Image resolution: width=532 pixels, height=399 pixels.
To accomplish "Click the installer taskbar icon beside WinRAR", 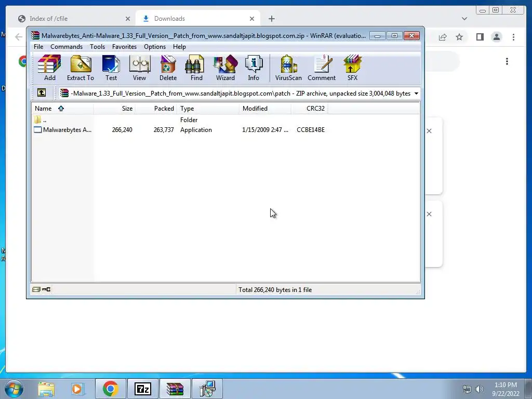I will click(x=207, y=389).
